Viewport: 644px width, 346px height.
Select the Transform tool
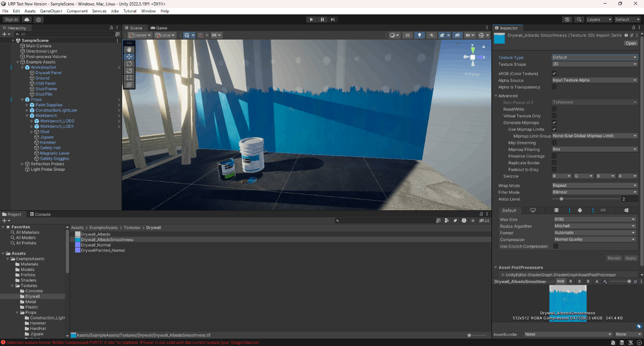tap(129, 85)
